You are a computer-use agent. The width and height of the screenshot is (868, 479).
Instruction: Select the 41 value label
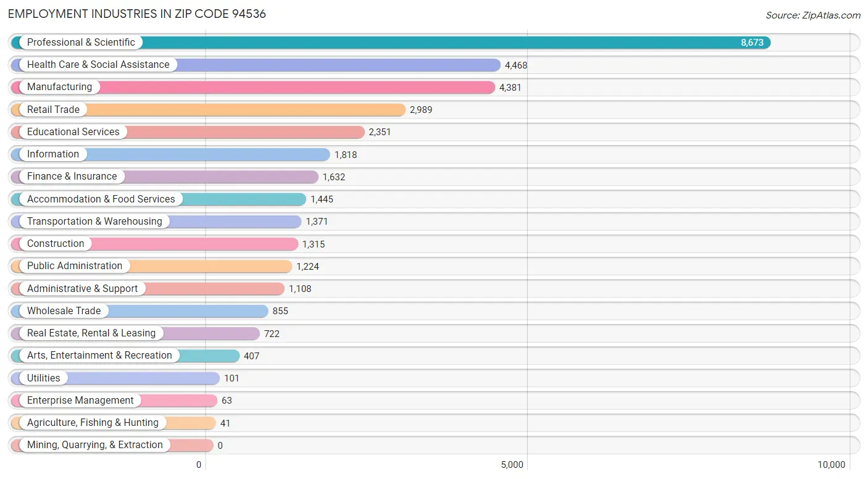tap(225, 423)
